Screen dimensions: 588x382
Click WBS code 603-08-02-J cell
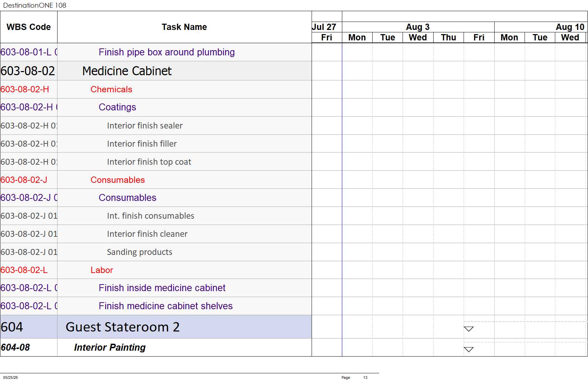[x=29, y=180]
